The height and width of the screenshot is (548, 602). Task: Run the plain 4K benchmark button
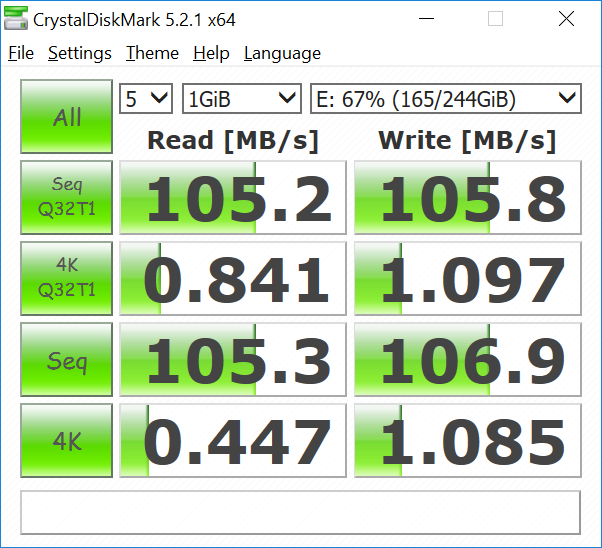pyautogui.click(x=67, y=441)
